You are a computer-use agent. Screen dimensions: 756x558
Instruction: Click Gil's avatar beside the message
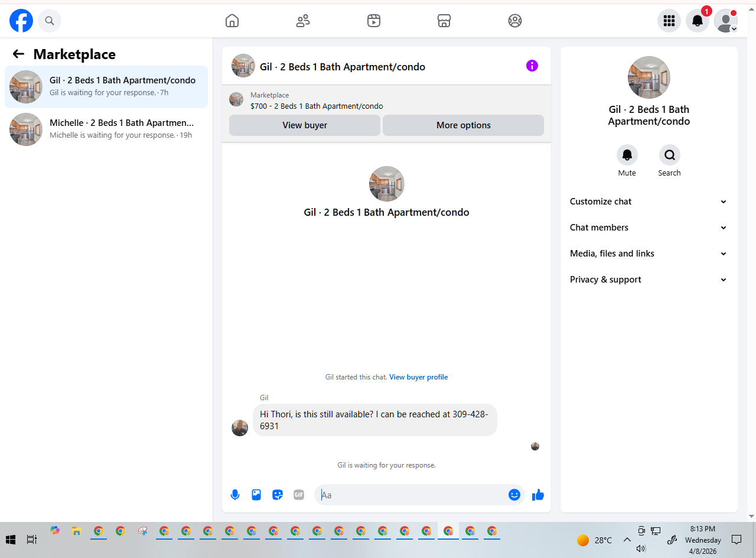pos(240,428)
